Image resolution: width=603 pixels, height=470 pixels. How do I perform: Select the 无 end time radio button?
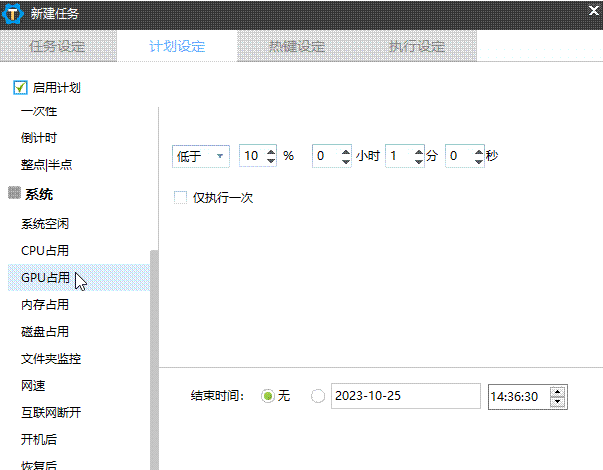tap(267, 396)
